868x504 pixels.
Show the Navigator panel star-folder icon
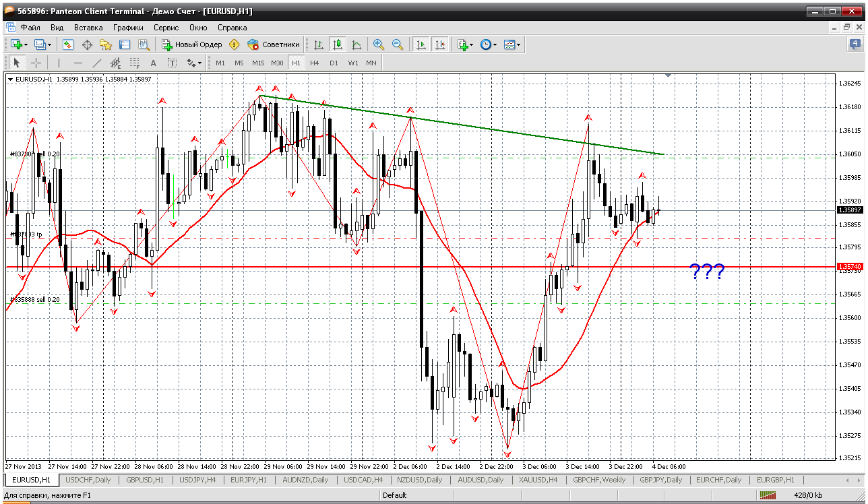106,44
